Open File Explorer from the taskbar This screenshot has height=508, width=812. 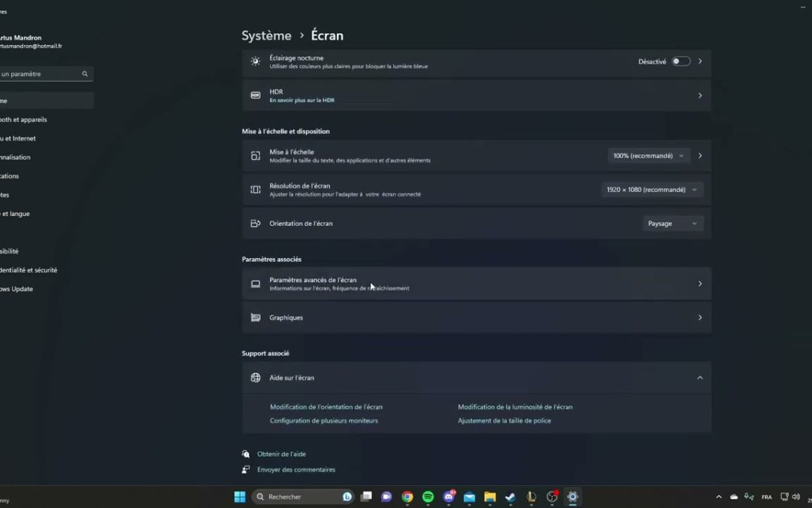490,497
